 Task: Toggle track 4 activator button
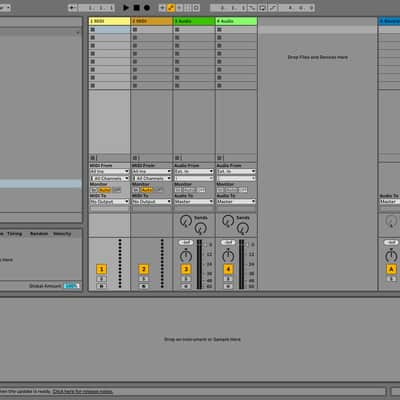point(228,269)
